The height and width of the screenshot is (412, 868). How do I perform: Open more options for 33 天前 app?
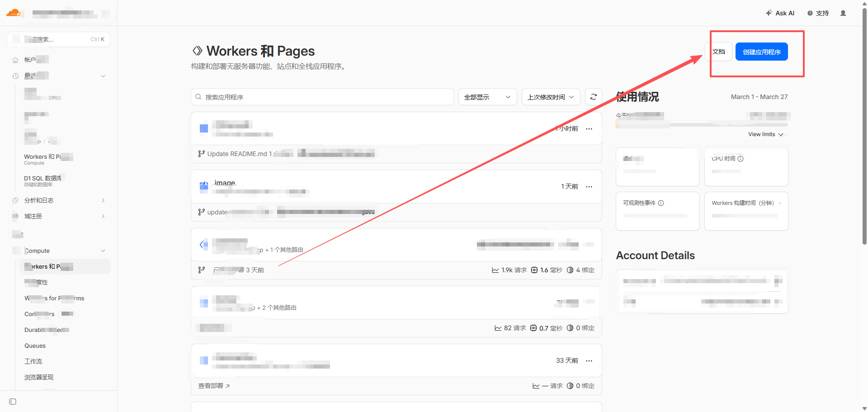pyautogui.click(x=589, y=361)
